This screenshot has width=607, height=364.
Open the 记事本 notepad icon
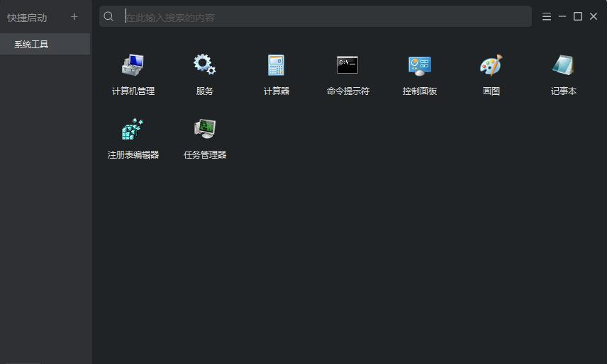point(563,65)
